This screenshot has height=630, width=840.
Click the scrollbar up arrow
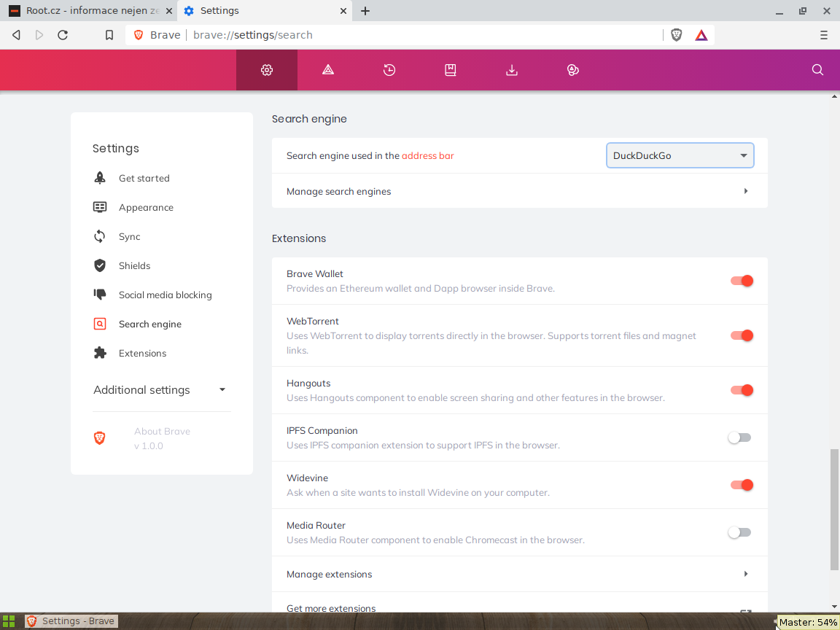834,97
